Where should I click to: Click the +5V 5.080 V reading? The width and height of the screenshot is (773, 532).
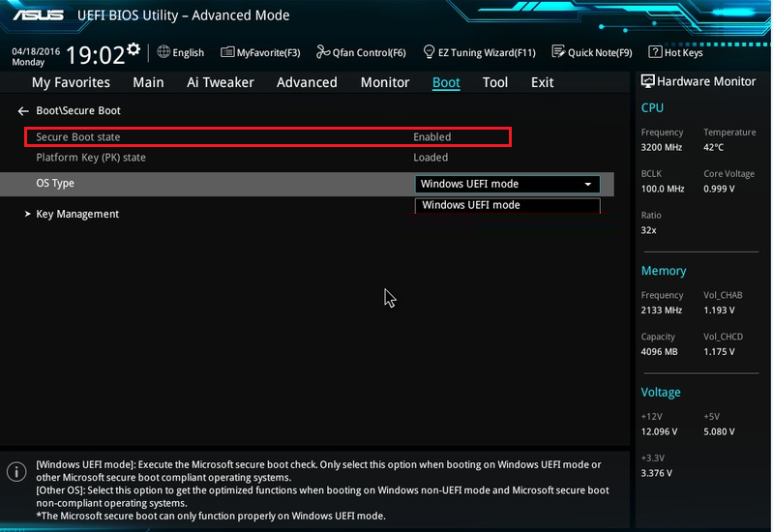pyautogui.click(x=719, y=431)
